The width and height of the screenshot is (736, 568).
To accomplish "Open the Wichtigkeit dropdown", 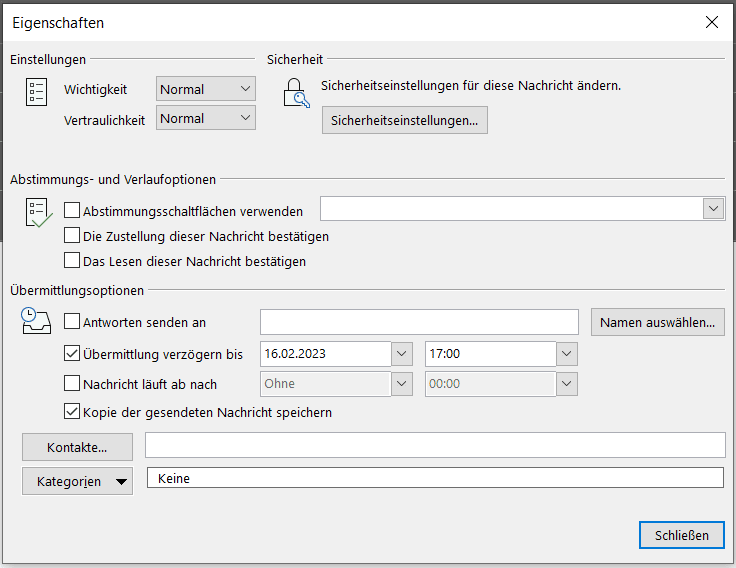I will click(x=206, y=89).
